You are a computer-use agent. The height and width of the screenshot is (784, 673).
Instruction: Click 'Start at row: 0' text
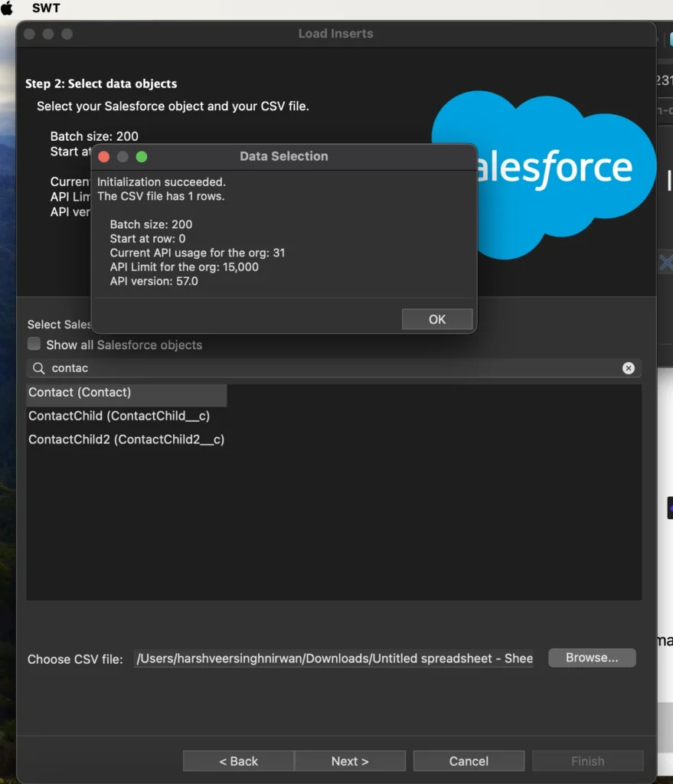[x=148, y=239]
